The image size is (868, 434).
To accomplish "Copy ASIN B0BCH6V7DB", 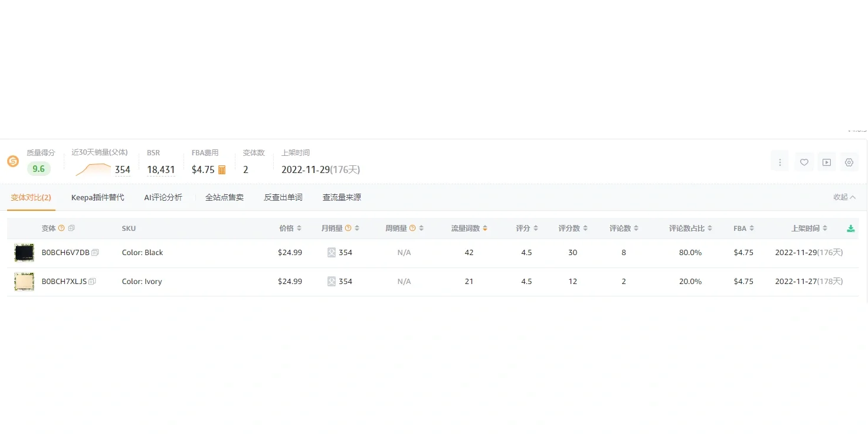I will pyautogui.click(x=95, y=253).
